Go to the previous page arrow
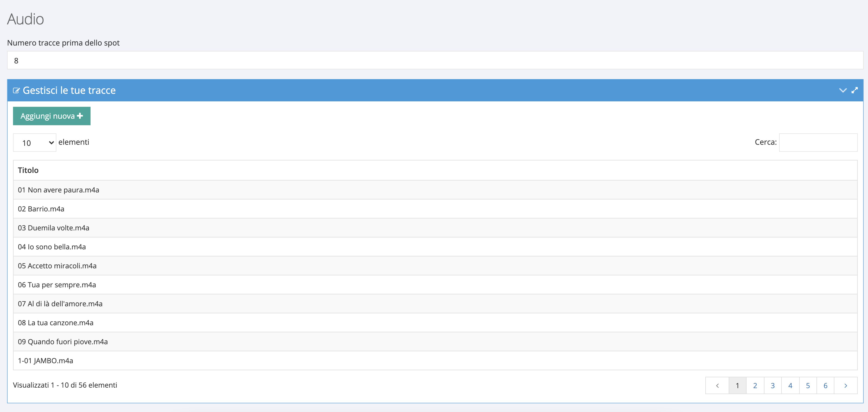This screenshot has height=412, width=868. click(x=717, y=386)
